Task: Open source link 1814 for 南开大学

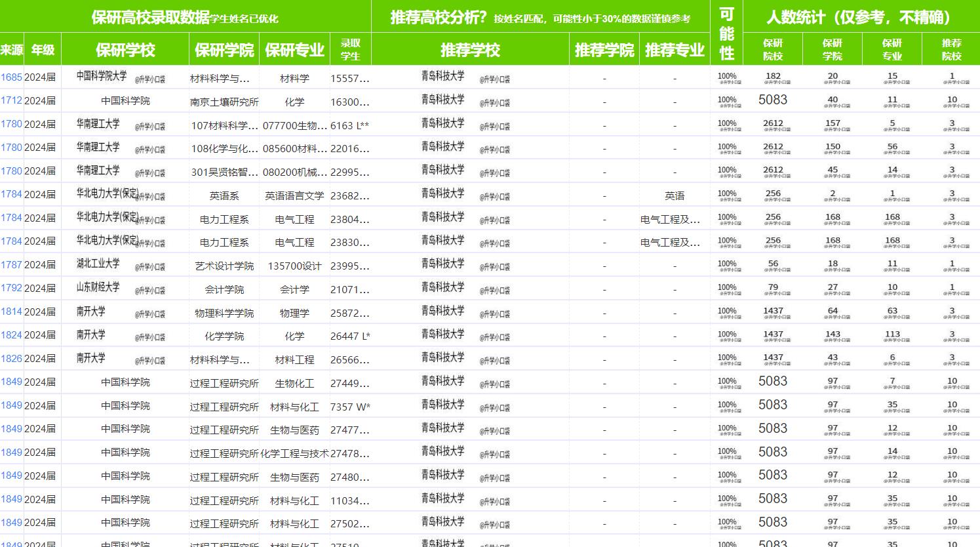Action: (x=11, y=312)
